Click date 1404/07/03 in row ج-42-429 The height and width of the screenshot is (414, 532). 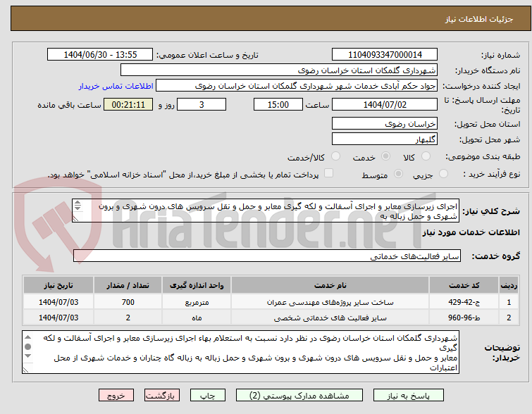pyautogui.click(x=58, y=302)
